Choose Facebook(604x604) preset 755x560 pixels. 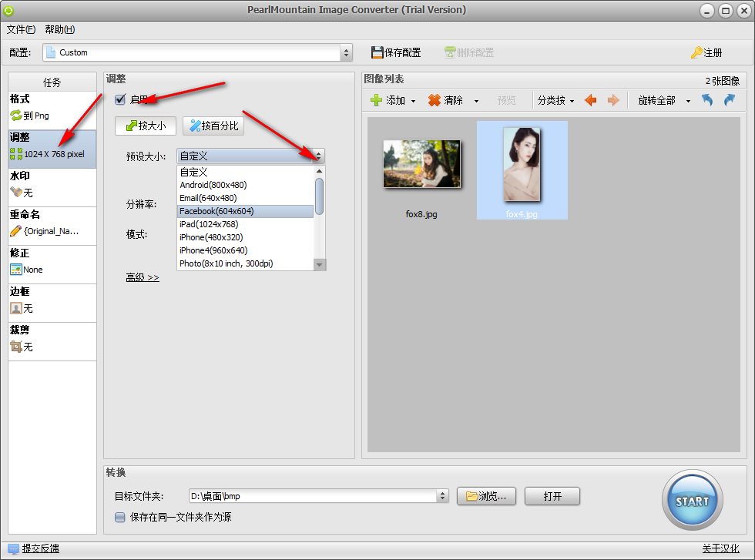point(246,211)
